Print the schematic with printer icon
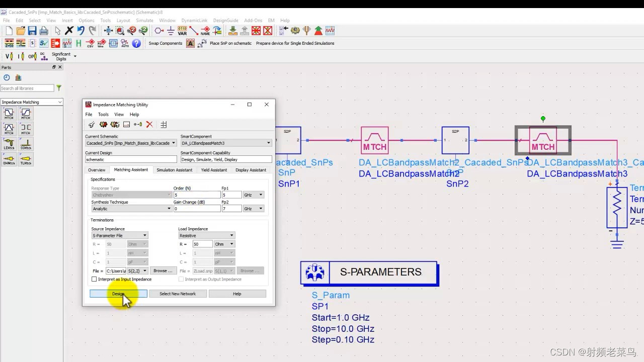Viewport: 644px width, 362px height. [44, 31]
